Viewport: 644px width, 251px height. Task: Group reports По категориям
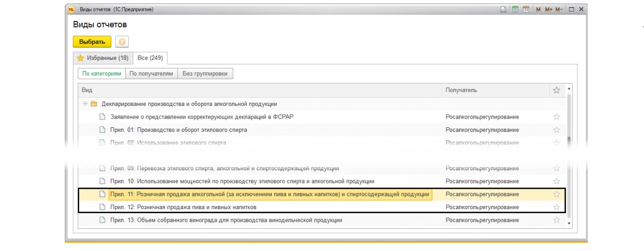[102, 74]
